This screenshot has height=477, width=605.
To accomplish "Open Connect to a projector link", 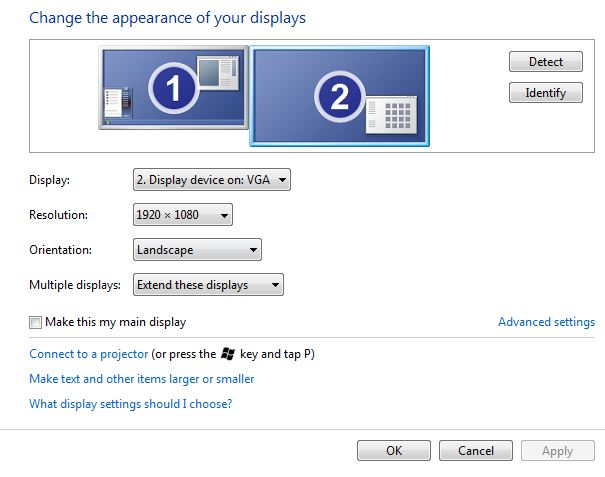I will (x=89, y=354).
